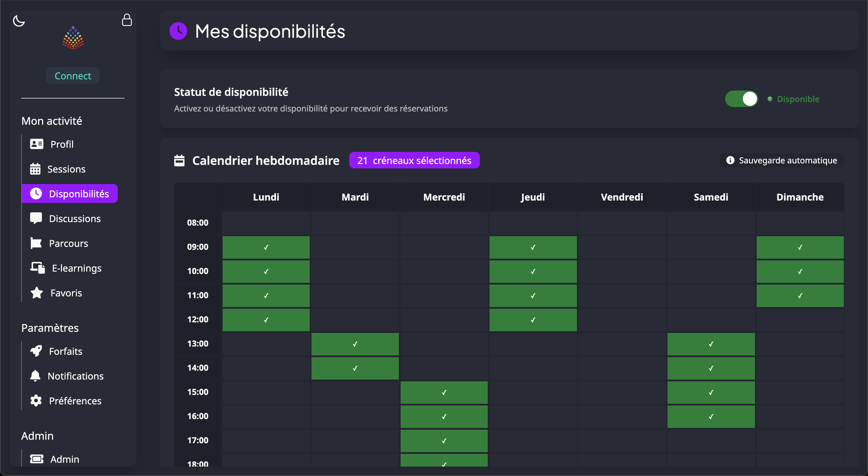Screen dimensions: 868x476
Task: Open the Préférences menu entry
Action: [75, 401]
